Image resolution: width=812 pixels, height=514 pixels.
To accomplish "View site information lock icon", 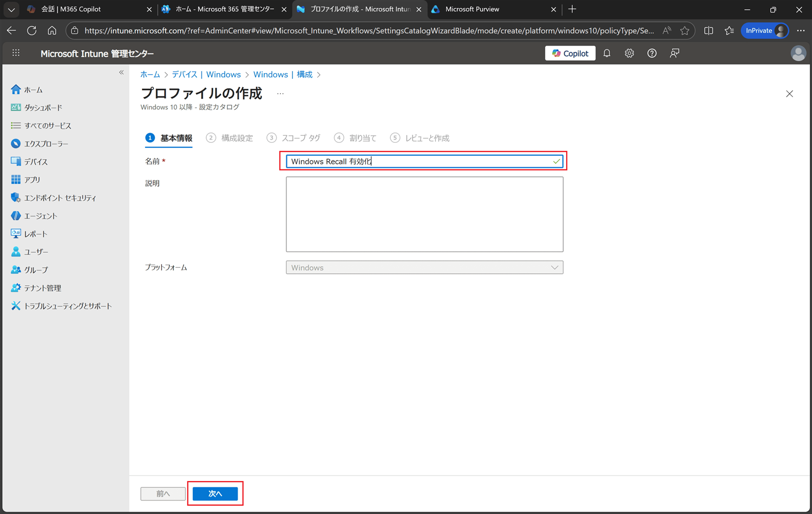I will tap(75, 31).
